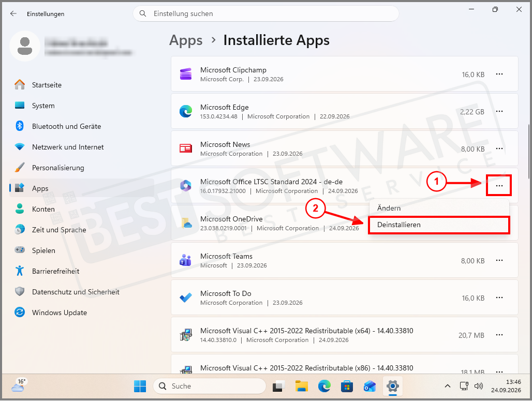Select the Bluetooth und Geräte icon
The height and width of the screenshot is (401, 532).
click(20, 126)
